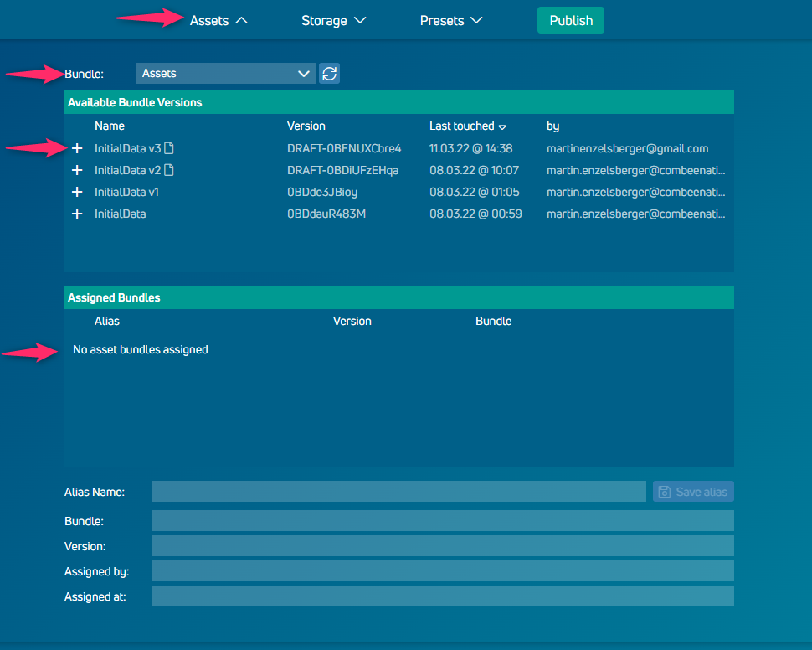The width and height of the screenshot is (812, 650).
Task: Open the Presets chevron icon
Action: pos(475,20)
